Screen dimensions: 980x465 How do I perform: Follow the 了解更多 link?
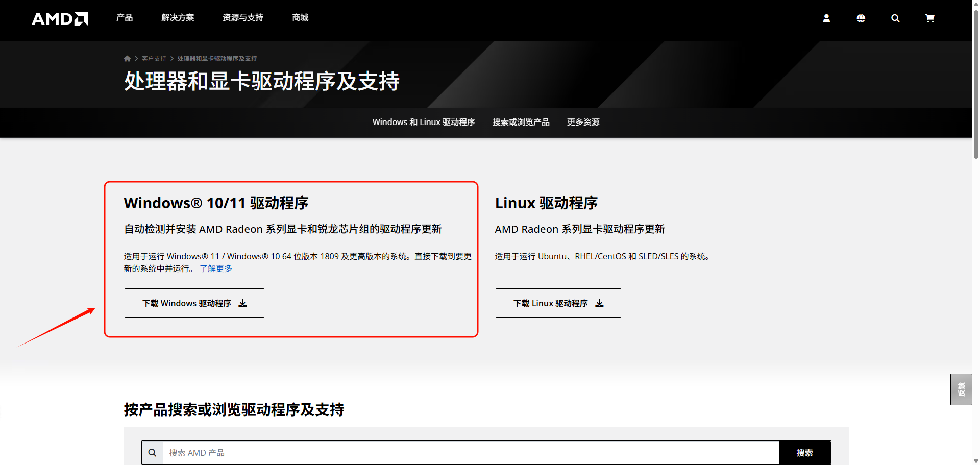pyautogui.click(x=216, y=268)
